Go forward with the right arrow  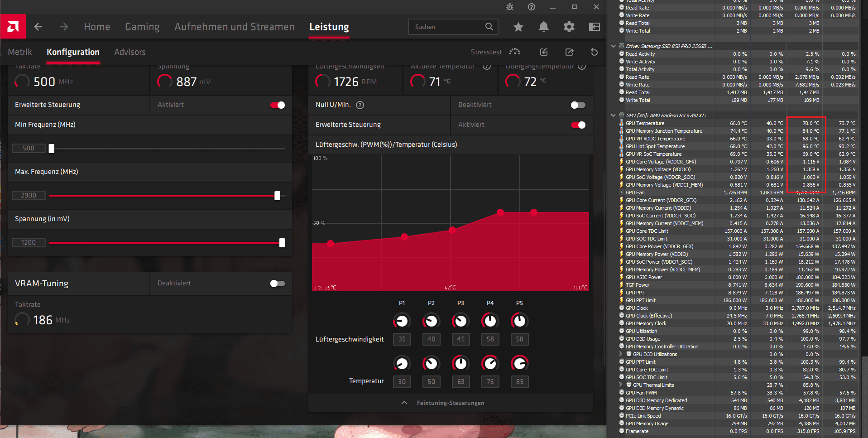pos(64,27)
